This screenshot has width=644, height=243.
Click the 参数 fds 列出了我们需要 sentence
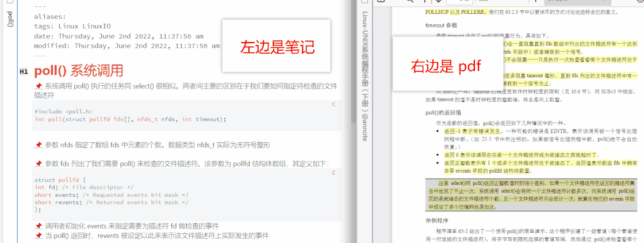pyautogui.click(x=187, y=164)
